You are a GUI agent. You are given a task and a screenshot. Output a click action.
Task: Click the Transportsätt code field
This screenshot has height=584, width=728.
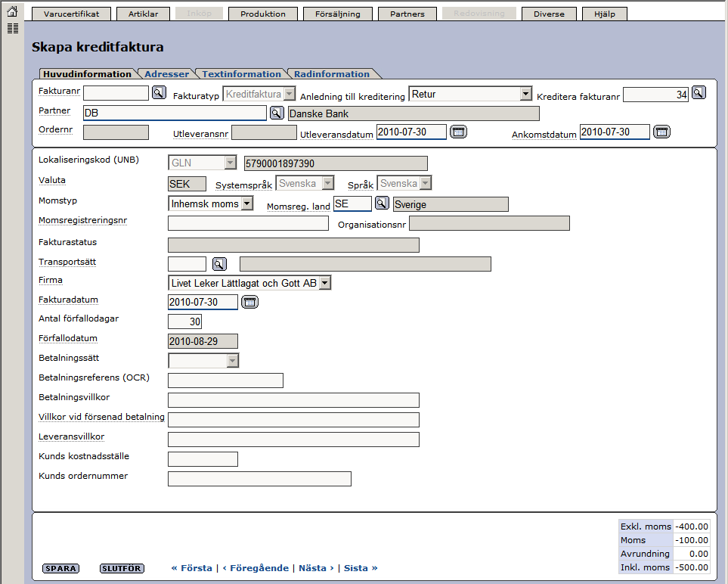coord(187,264)
